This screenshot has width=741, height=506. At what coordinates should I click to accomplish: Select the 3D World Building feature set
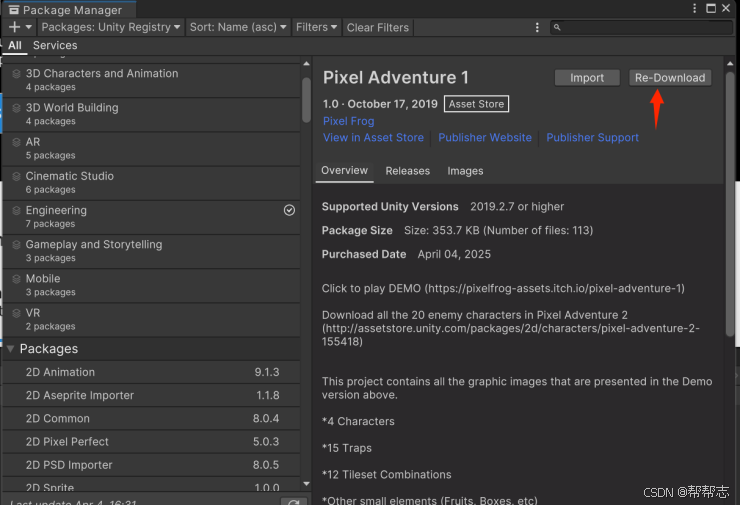coord(151,114)
